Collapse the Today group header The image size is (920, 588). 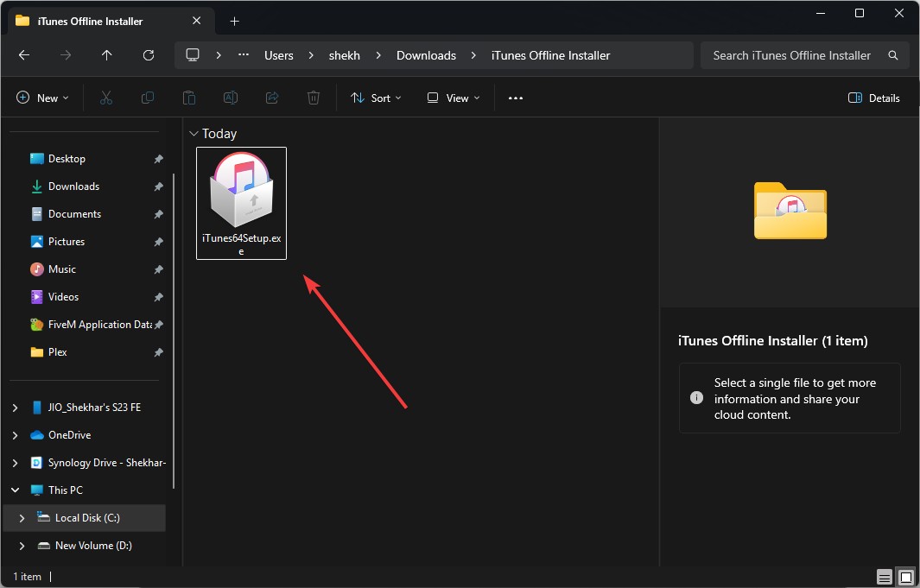click(194, 134)
